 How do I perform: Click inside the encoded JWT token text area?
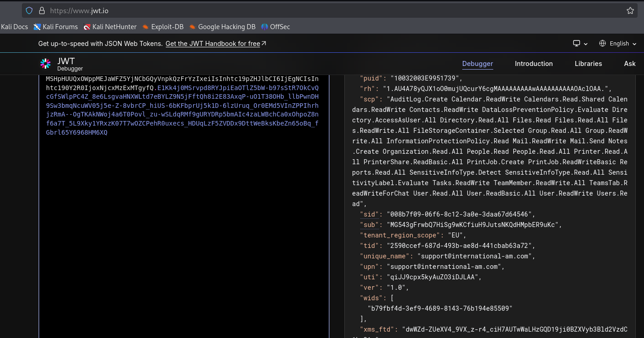click(184, 206)
